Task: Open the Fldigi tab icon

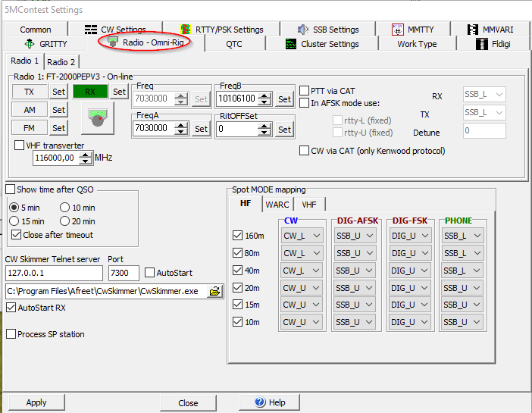Action: [x=482, y=44]
